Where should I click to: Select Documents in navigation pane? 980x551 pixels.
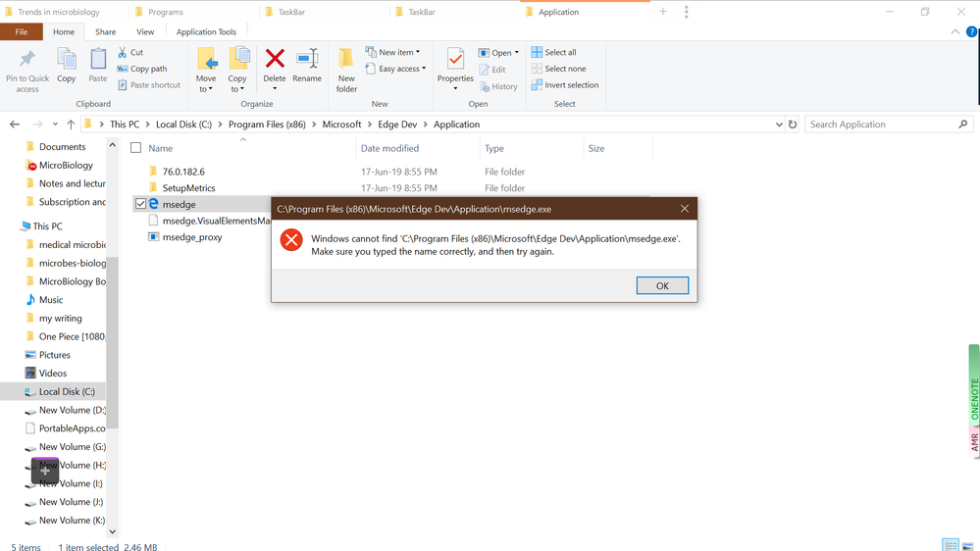[x=62, y=147]
